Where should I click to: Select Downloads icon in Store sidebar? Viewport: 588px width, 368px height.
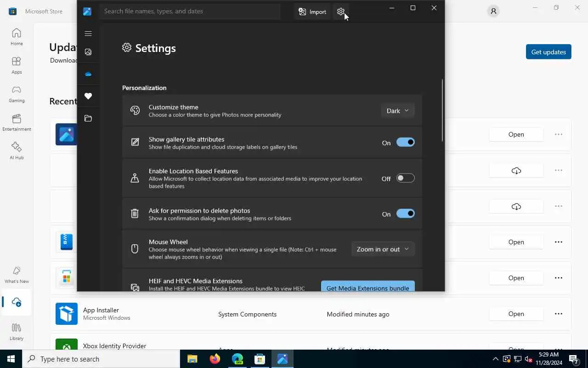(17, 302)
